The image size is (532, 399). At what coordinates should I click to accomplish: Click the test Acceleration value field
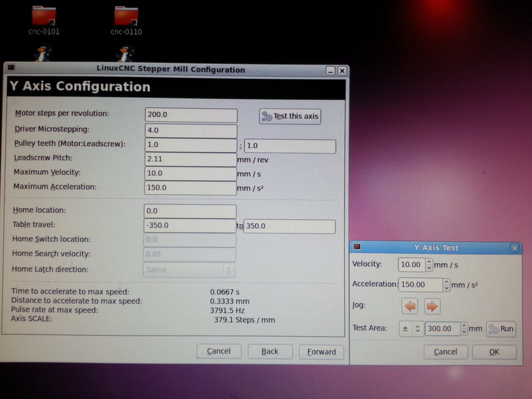point(421,285)
